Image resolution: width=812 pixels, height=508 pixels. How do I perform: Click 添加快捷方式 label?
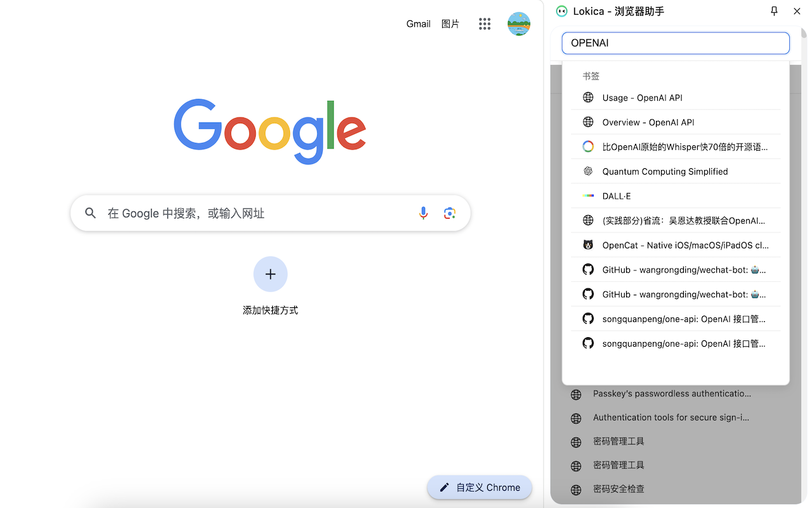point(270,311)
